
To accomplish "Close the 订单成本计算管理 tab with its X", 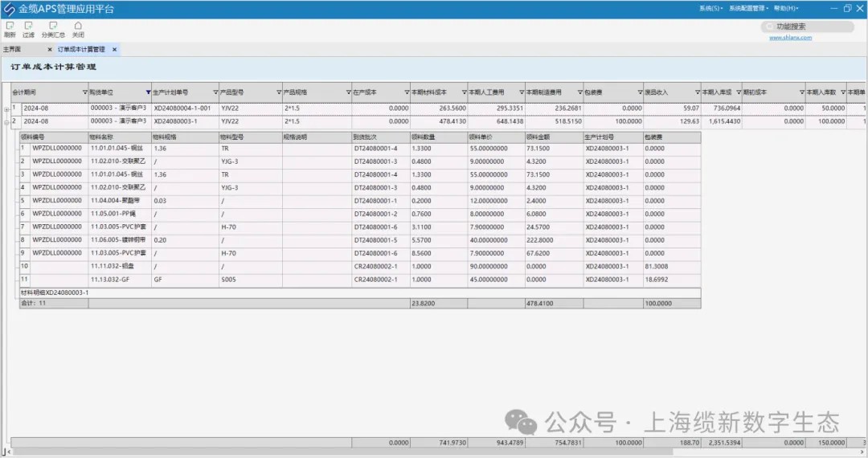I will pyautogui.click(x=114, y=50).
